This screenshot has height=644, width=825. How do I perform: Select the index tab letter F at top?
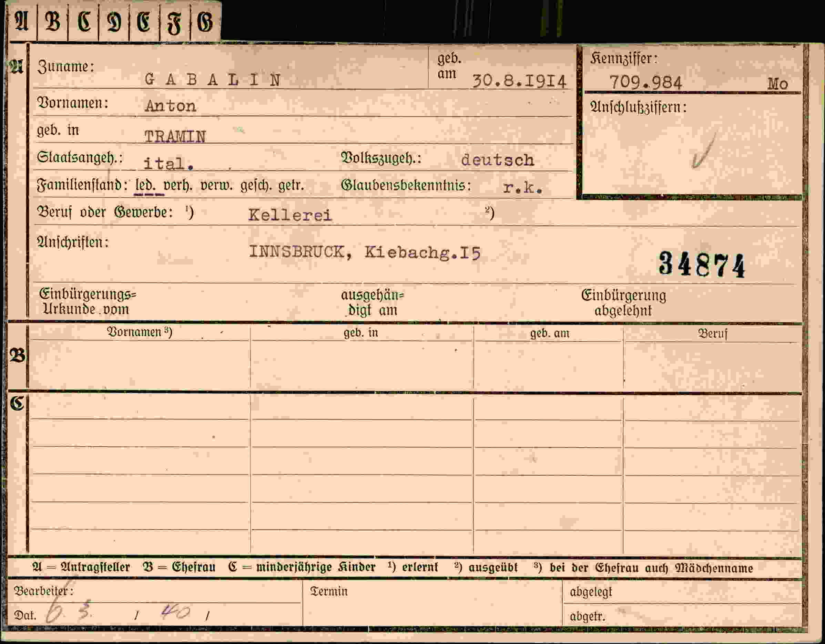click(174, 23)
